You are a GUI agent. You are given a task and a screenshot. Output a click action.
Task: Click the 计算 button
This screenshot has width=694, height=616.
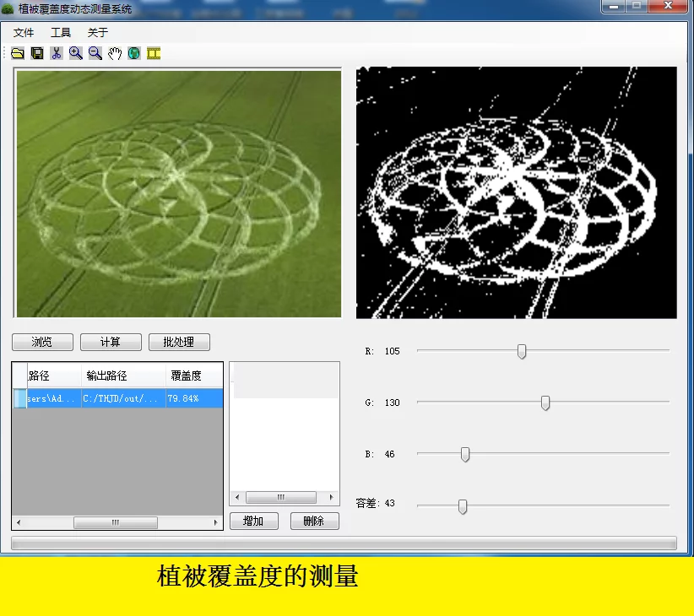[x=111, y=342]
